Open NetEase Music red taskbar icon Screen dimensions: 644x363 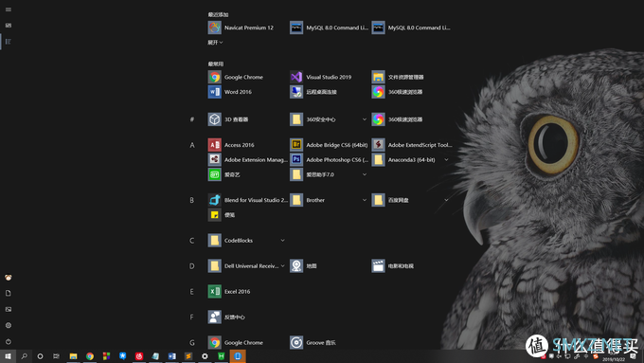[x=139, y=356]
